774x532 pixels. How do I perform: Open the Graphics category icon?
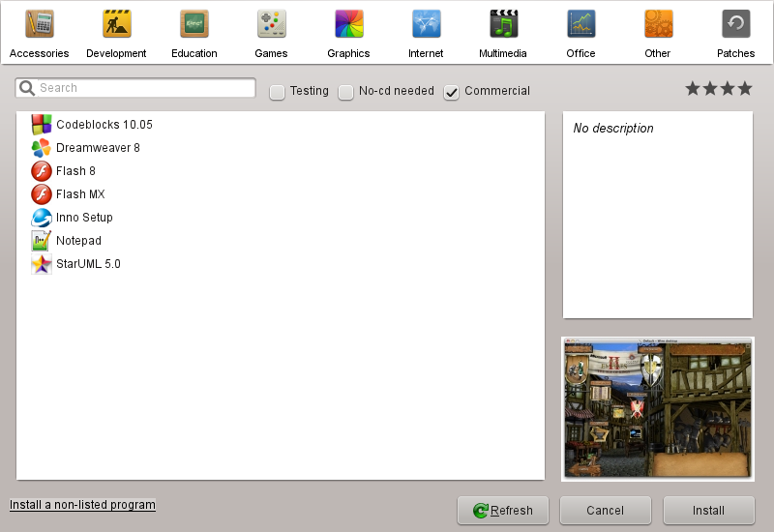[349, 23]
